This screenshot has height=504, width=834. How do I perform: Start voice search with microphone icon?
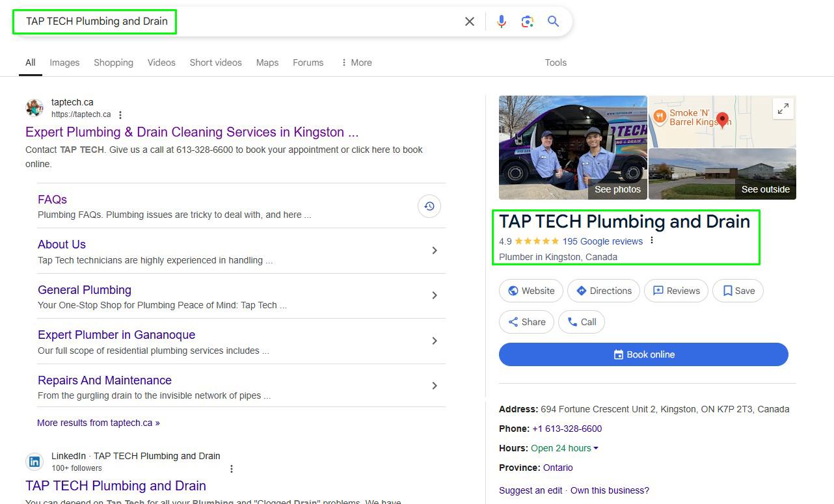pos(501,21)
